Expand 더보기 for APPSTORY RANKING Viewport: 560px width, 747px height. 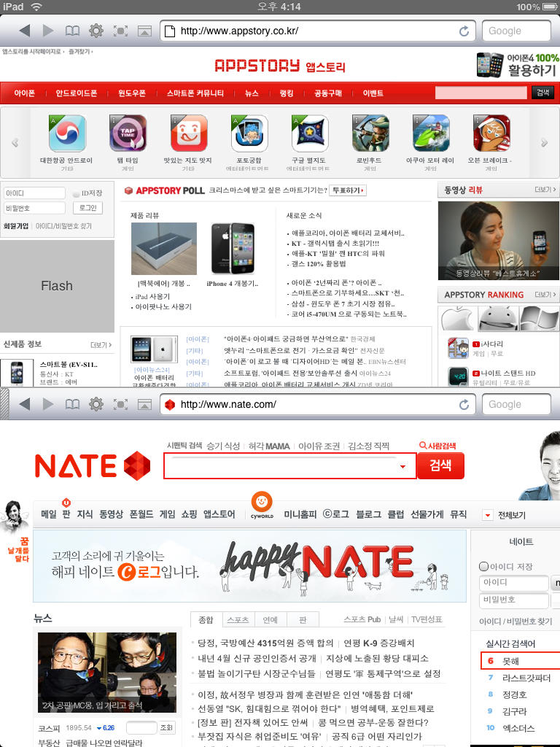point(545,295)
